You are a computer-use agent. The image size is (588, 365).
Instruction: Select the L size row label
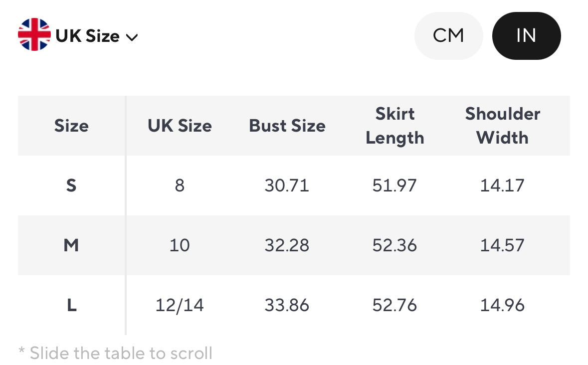71,305
